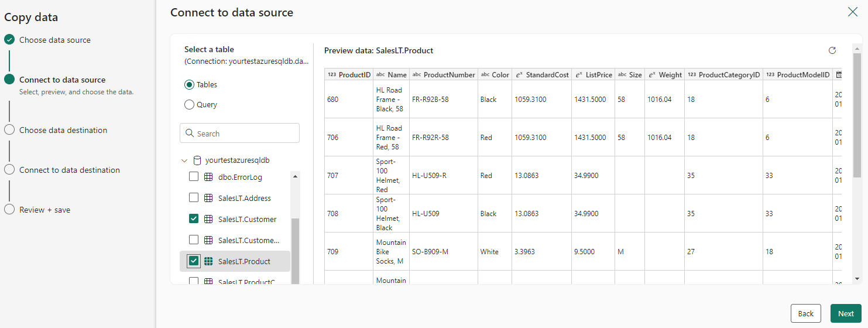868x328 pixels.
Task: Select the Connect to data source step label
Action: 63,80
